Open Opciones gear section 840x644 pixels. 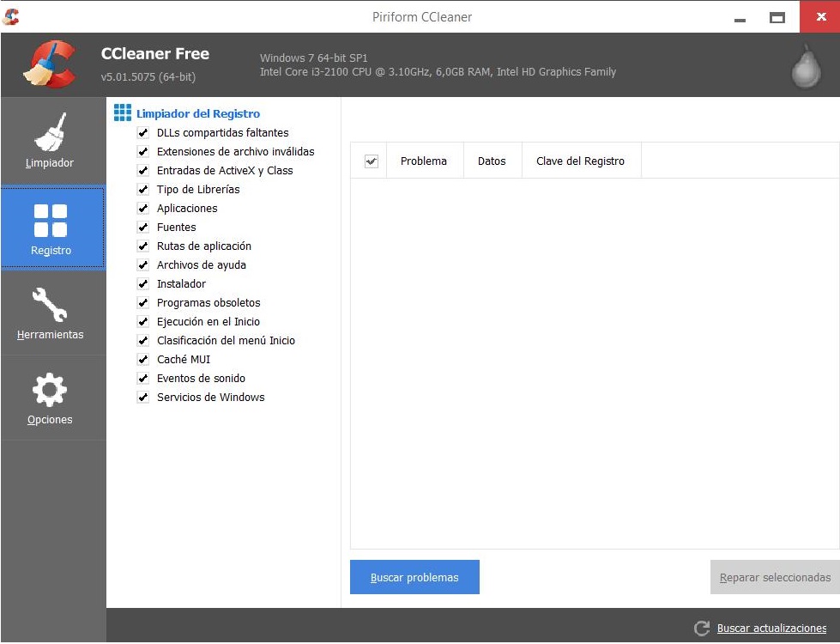point(53,398)
